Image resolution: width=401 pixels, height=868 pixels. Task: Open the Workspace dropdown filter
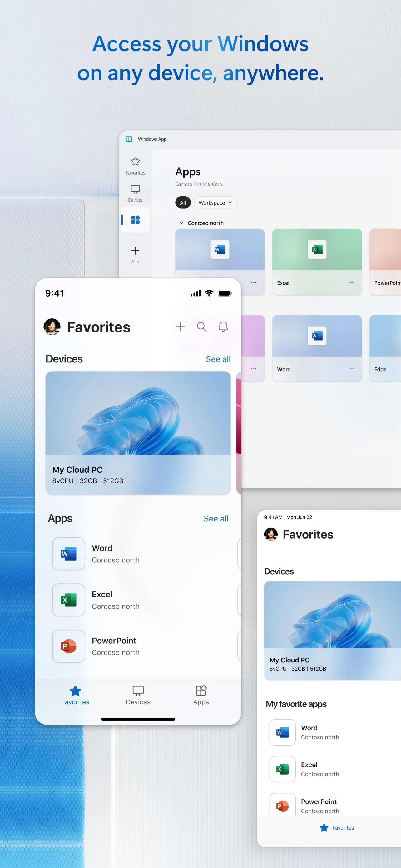tap(215, 202)
